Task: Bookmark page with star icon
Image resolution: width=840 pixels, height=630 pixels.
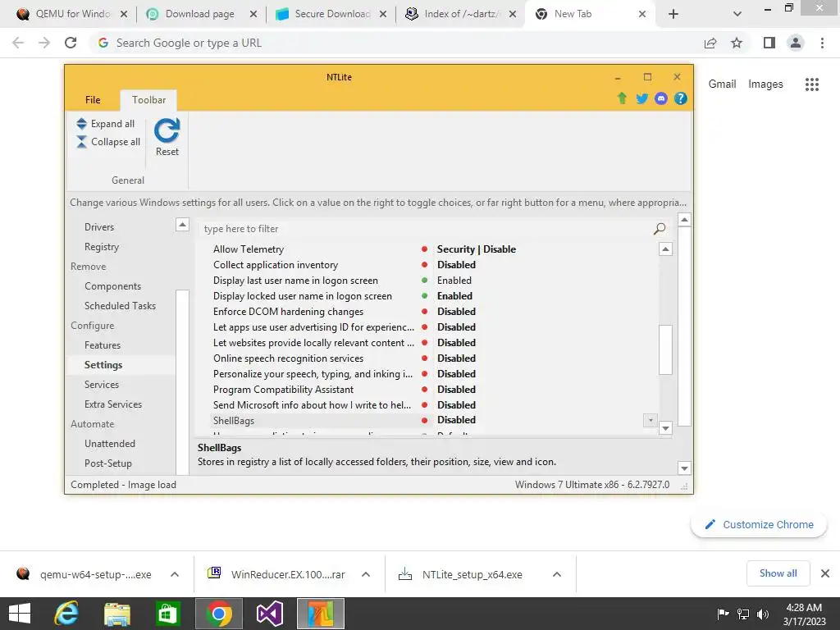Action: point(737,43)
